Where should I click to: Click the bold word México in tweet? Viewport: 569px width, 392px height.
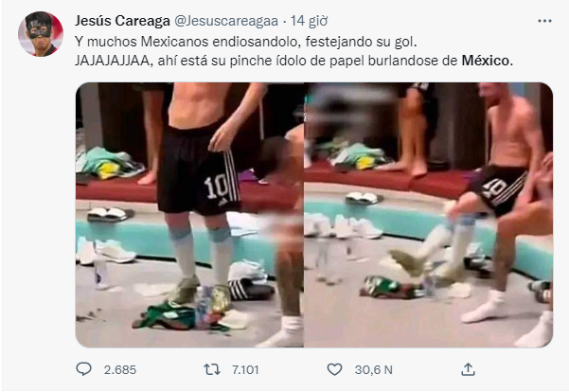pos(486,61)
